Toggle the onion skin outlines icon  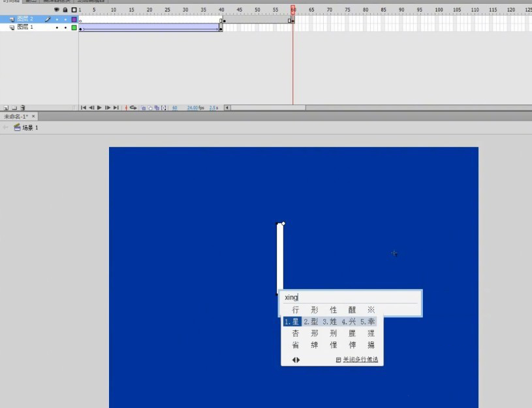pyautogui.click(x=150, y=108)
